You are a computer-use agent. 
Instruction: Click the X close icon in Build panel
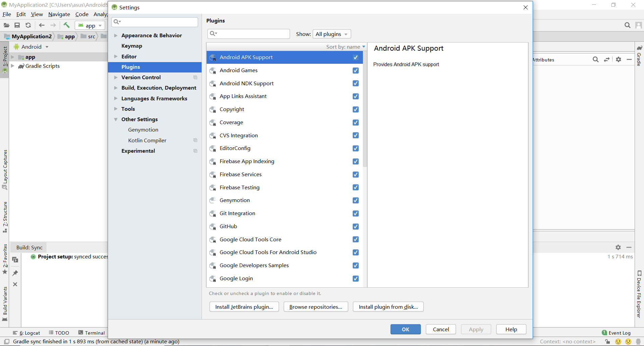pyautogui.click(x=15, y=284)
